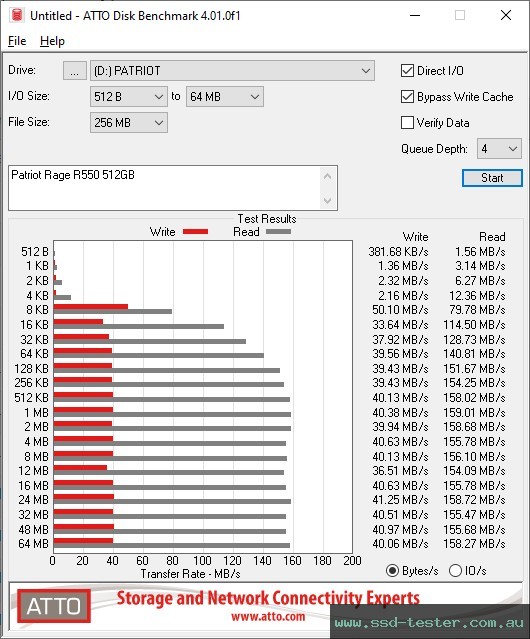The height and width of the screenshot is (639, 530).
Task: Select the IO/s radio button
Action: point(455,571)
